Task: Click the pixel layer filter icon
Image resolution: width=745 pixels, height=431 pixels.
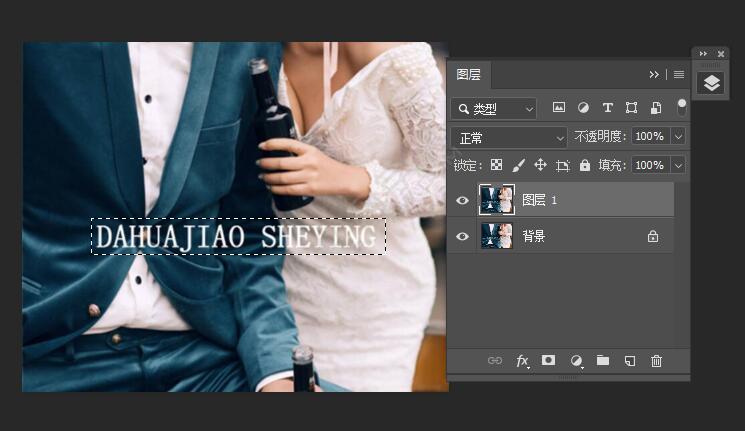Action: (x=559, y=108)
